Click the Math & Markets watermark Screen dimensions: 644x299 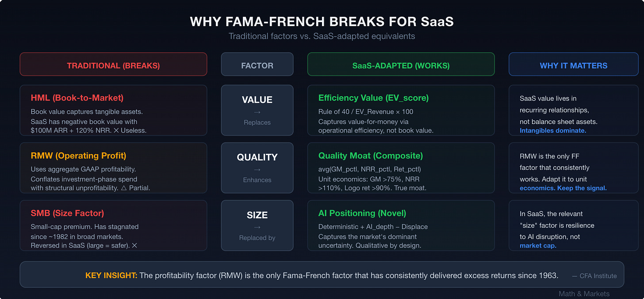click(x=584, y=294)
